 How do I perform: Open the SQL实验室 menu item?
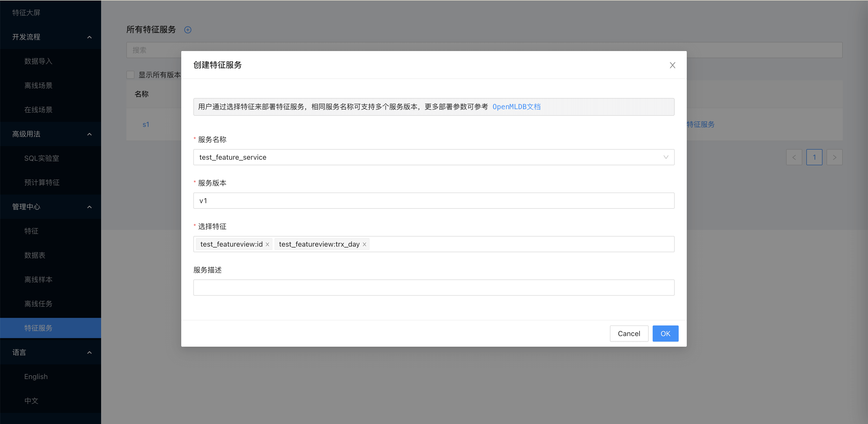click(x=41, y=158)
